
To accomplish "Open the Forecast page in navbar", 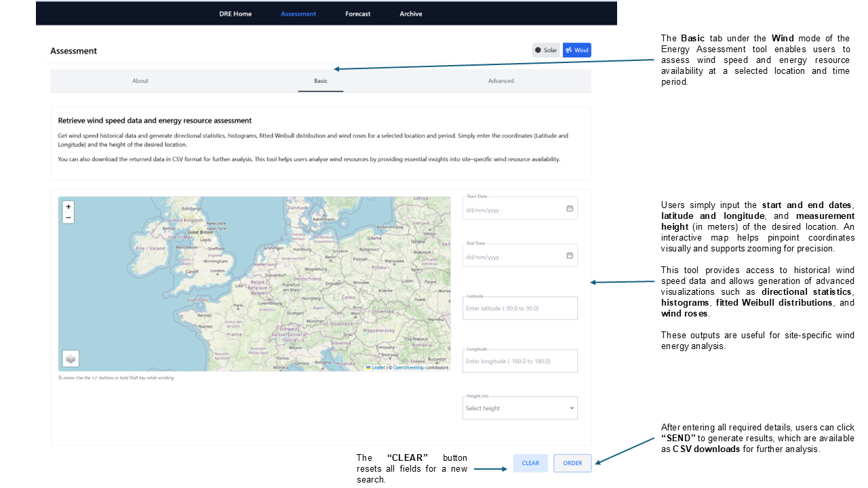I will pos(357,14).
